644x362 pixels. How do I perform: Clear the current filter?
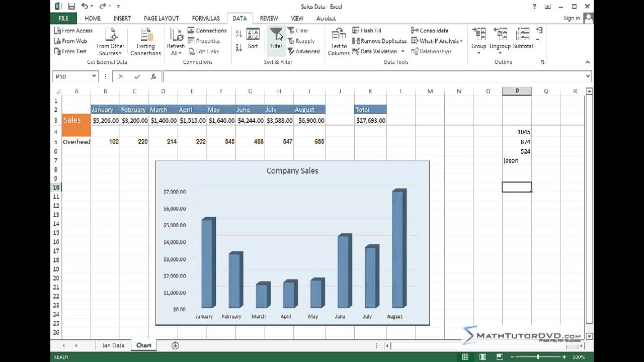(298, 31)
